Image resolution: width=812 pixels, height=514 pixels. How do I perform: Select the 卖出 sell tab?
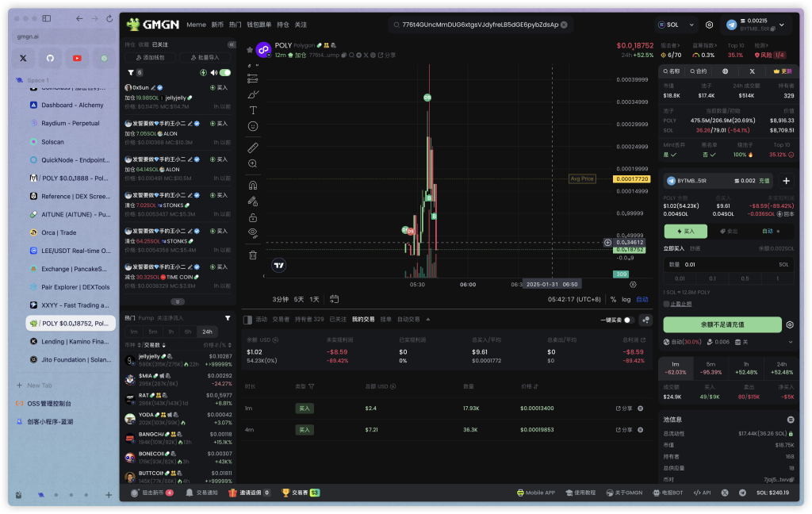coord(728,231)
